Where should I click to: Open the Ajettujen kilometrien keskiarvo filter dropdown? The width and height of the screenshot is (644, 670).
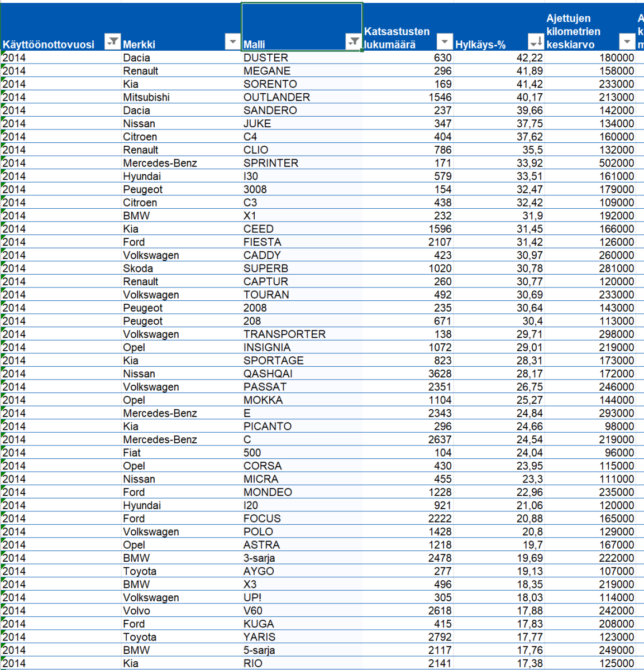(627, 42)
